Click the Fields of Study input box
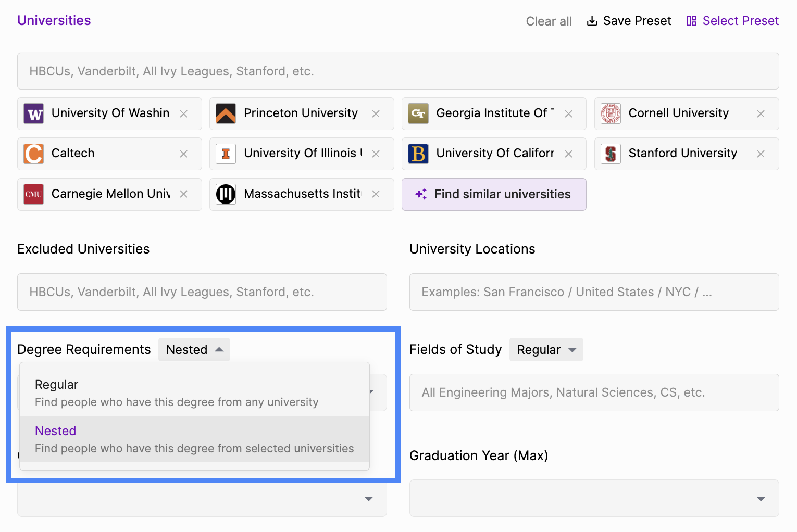This screenshot has height=532, width=797. 594,392
